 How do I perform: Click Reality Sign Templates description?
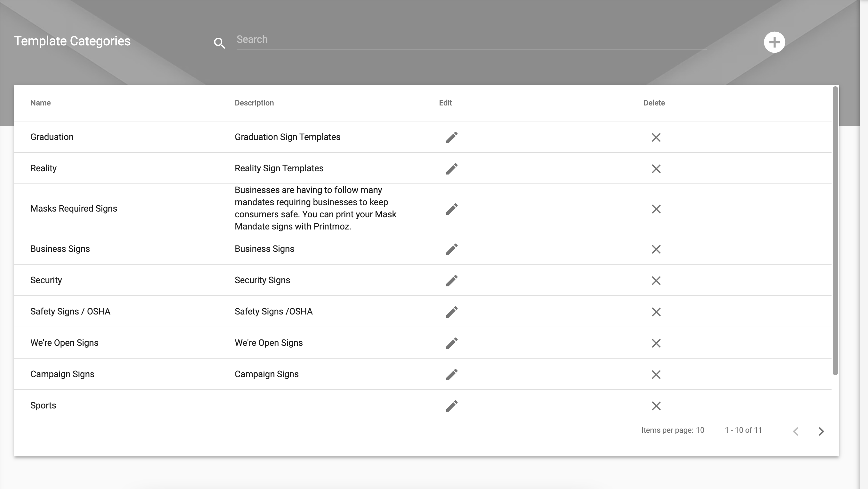click(x=279, y=168)
